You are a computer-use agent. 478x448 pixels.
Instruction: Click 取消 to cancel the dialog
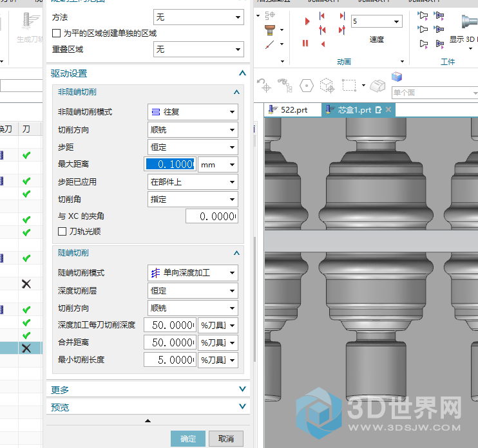pos(226,438)
